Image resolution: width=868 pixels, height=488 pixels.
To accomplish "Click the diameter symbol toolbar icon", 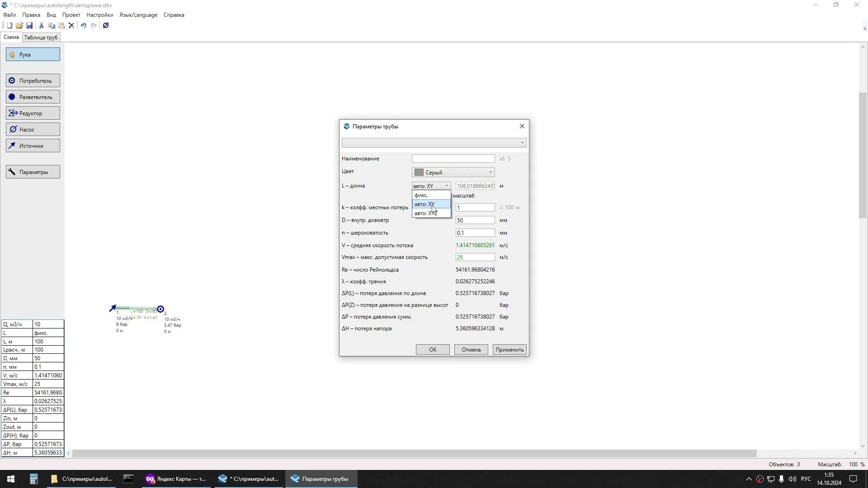I will pos(106,26).
